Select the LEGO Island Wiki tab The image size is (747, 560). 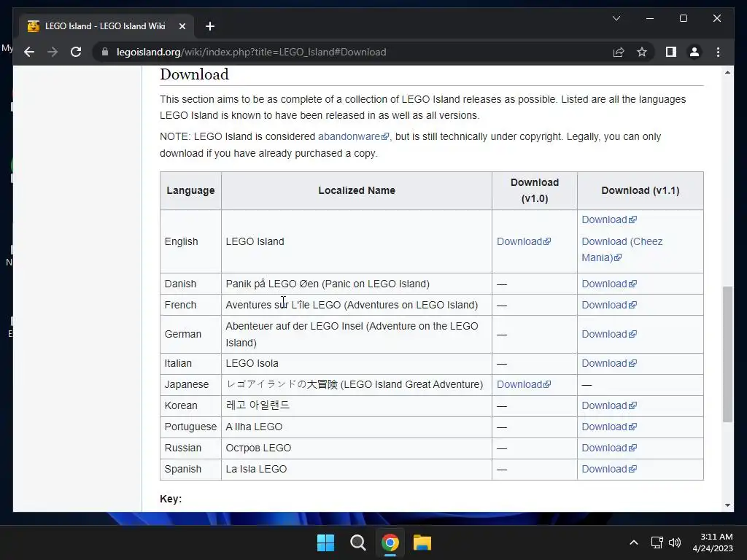[x=105, y=26]
